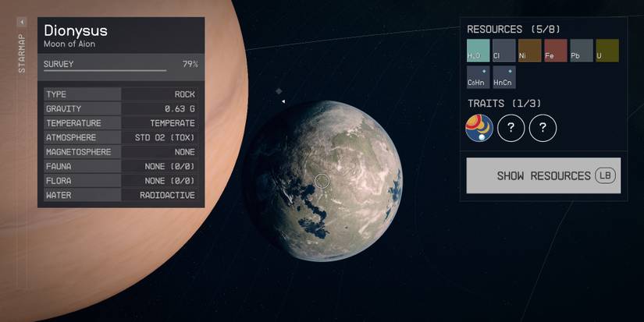Viewport: 644px width, 322px height.
Task: Select the HnCn resource tile
Action: click(x=503, y=77)
